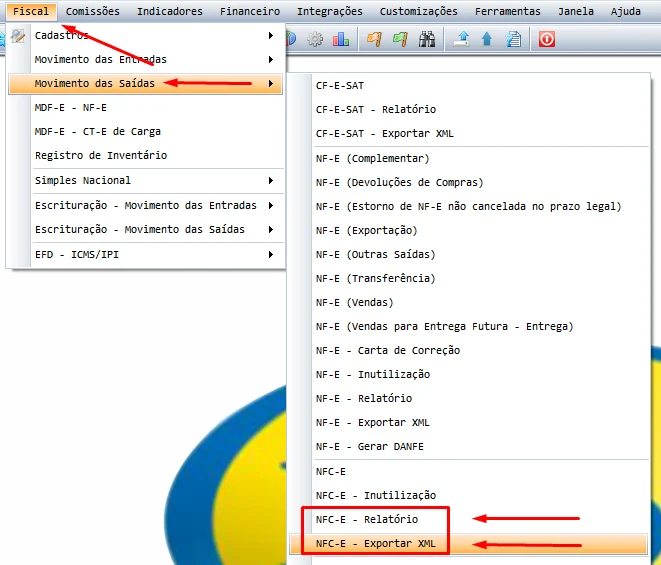Expand the Simples Nacional submenu arrow

[271, 180]
